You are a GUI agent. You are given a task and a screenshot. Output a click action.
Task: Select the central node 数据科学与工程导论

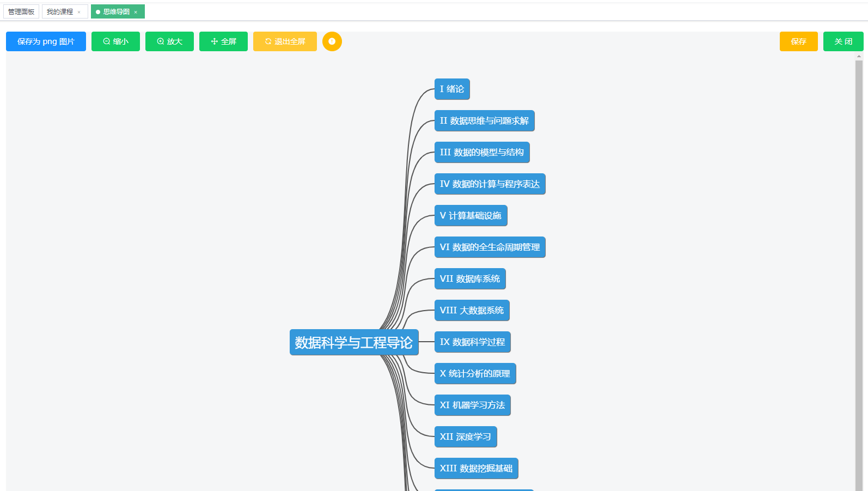pyautogui.click(x=354, y=343)
